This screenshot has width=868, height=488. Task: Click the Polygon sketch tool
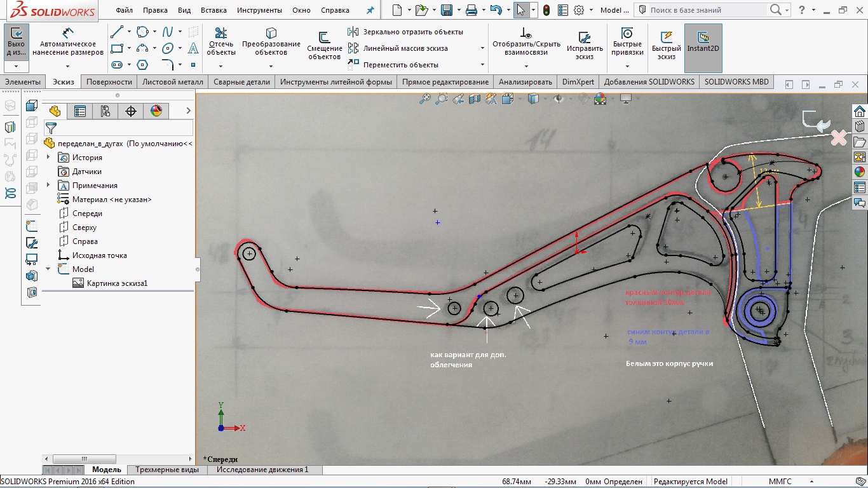click(142, 65)
